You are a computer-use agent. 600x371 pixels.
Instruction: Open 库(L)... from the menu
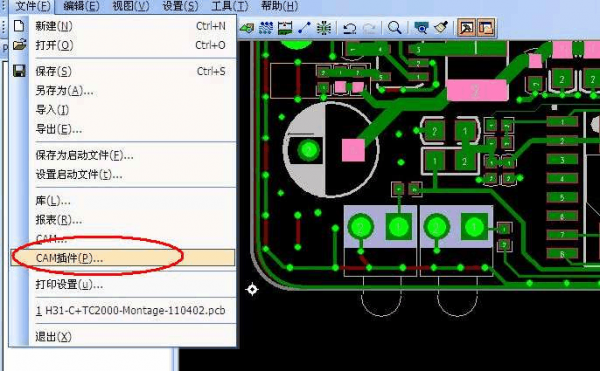(x=123, y=200)
